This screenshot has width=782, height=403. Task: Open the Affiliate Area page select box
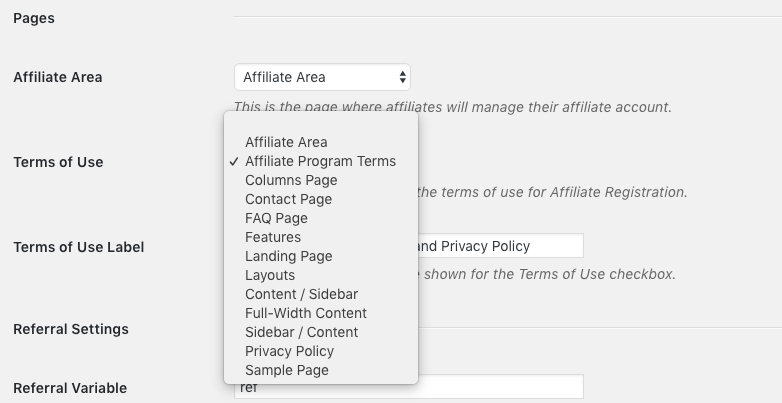pyautogui.click(x=321, y=77)
